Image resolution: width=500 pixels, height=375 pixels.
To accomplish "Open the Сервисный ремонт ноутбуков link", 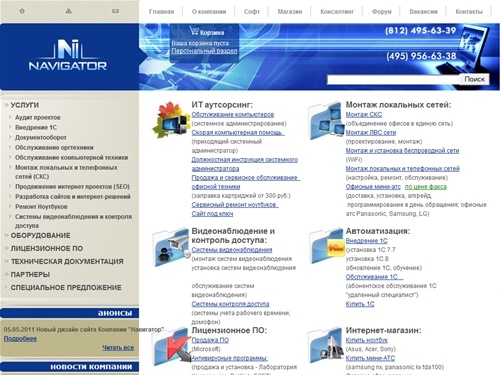I will (x=235, y=204).
